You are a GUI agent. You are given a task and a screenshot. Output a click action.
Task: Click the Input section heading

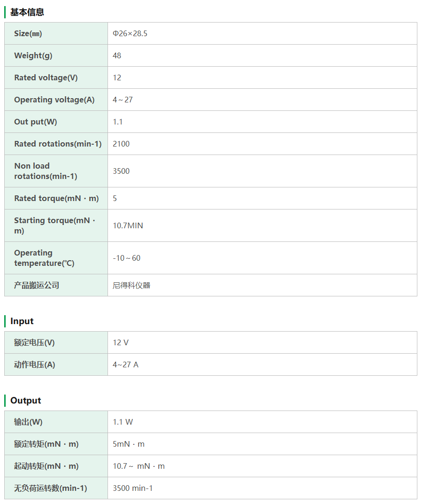(22, 321)
